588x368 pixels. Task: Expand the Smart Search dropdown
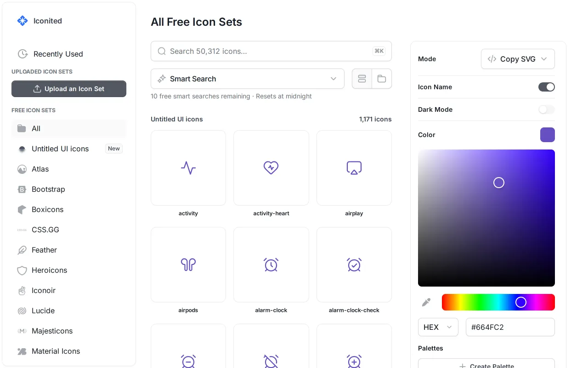click(247, 79)
